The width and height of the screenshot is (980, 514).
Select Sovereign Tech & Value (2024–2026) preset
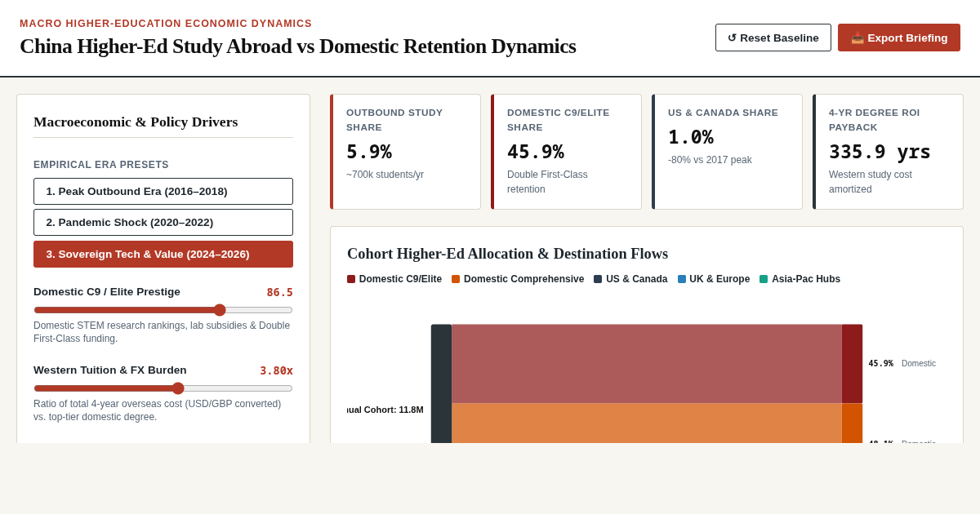pos(163,254)
